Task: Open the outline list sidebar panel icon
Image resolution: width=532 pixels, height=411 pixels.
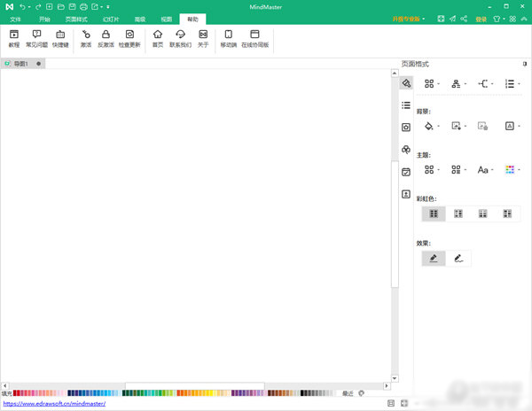Action: (x=406, y=105)
